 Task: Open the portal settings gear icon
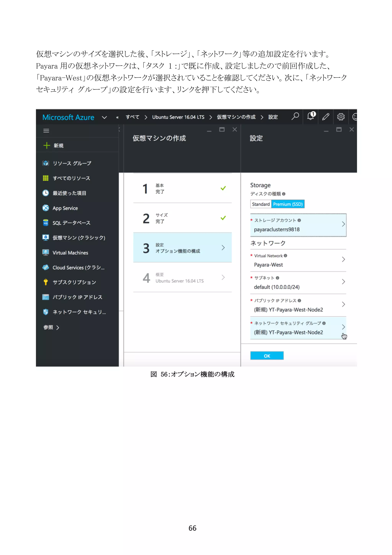[341, 117]
